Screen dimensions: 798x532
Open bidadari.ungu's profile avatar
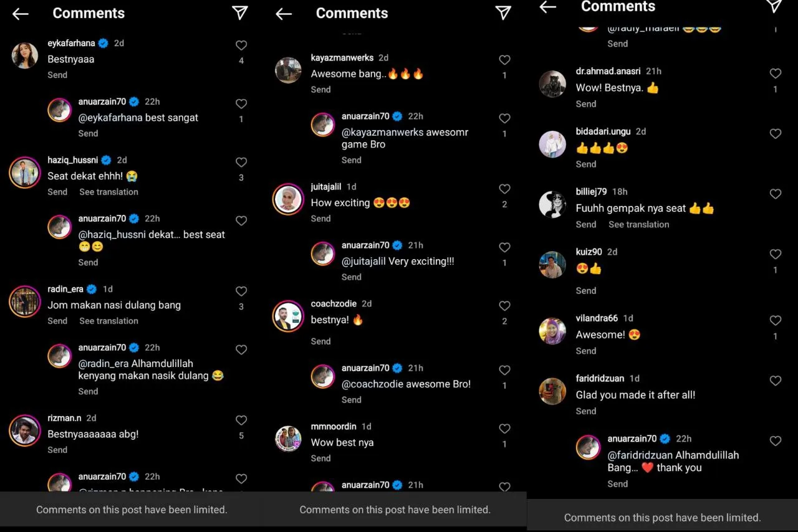coord(552,145)
